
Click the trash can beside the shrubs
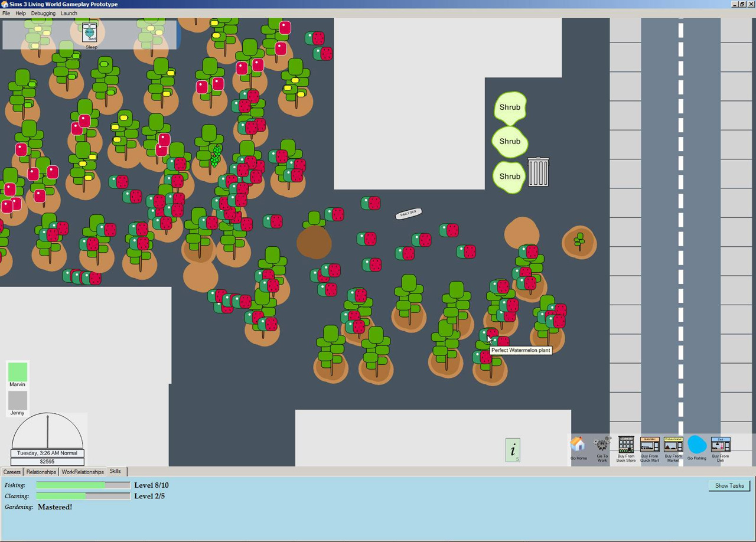tap(538, 172)
